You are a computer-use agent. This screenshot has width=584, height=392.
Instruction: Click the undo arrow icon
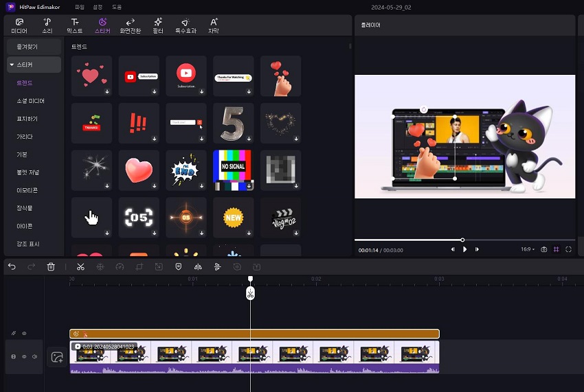12,266
